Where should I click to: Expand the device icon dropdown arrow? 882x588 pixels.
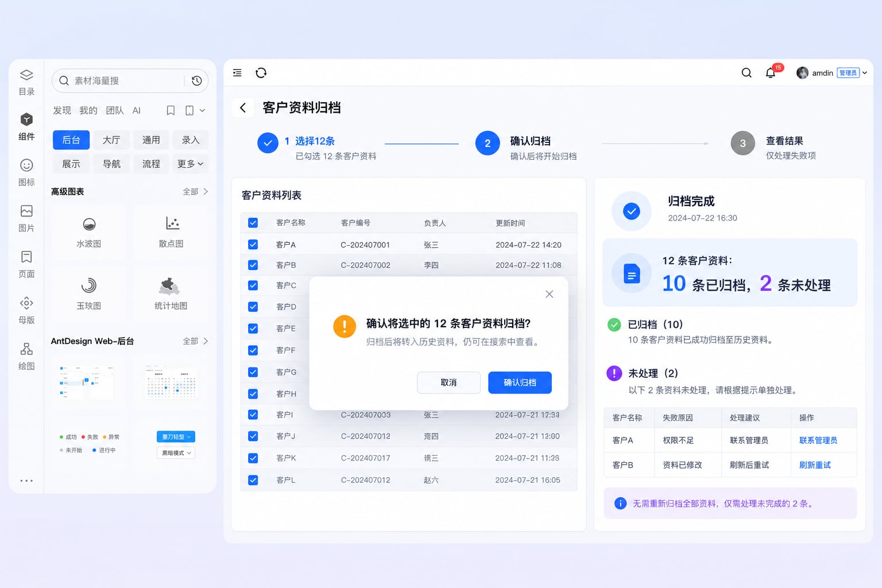pyautogui.click(x=202, y=110)
